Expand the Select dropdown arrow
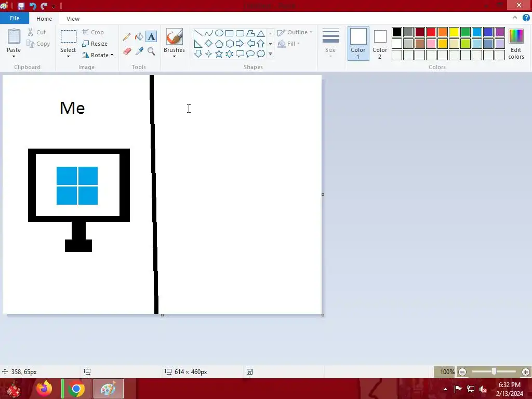This screenshot has width=532, height=399. [68, 56]
